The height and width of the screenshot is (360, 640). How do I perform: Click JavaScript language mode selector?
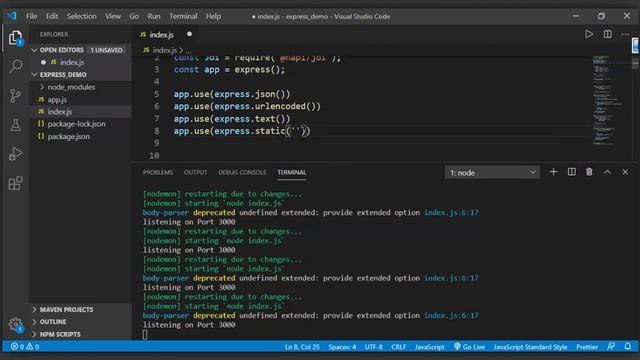click(x=429, y=347)
